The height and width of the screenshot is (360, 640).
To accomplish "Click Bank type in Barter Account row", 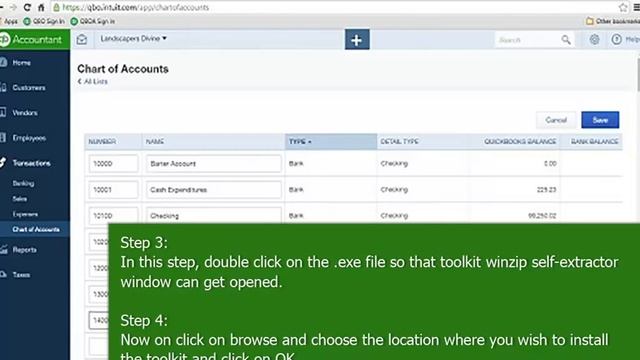I will click(296, 163).
